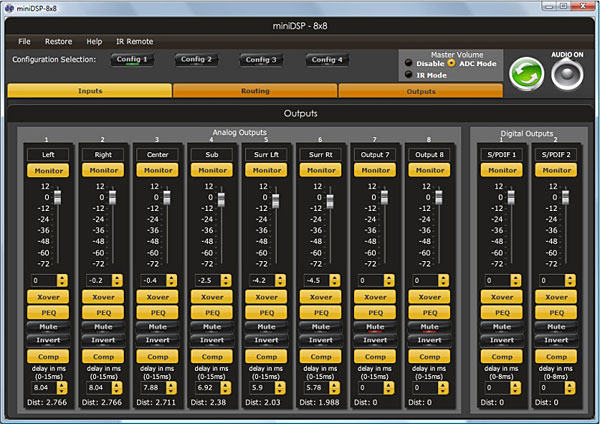Click the 'Dist: 2.711' label under Center
The image size is (600, 424).
click(156, 403)
